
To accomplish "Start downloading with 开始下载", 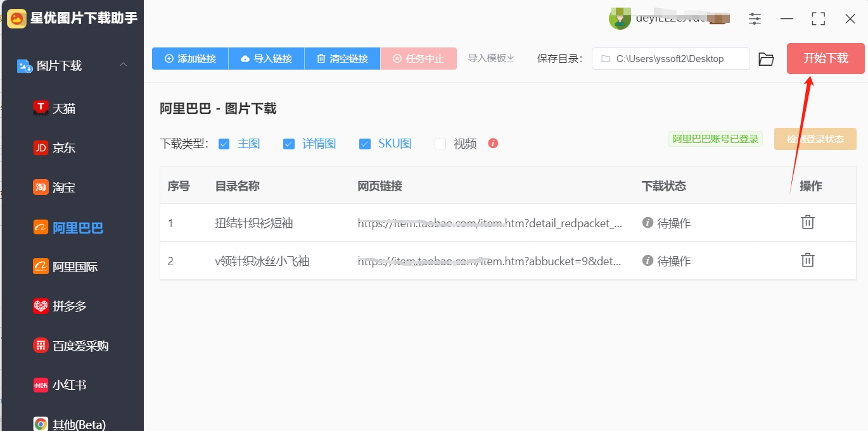I will click(826, 59).
